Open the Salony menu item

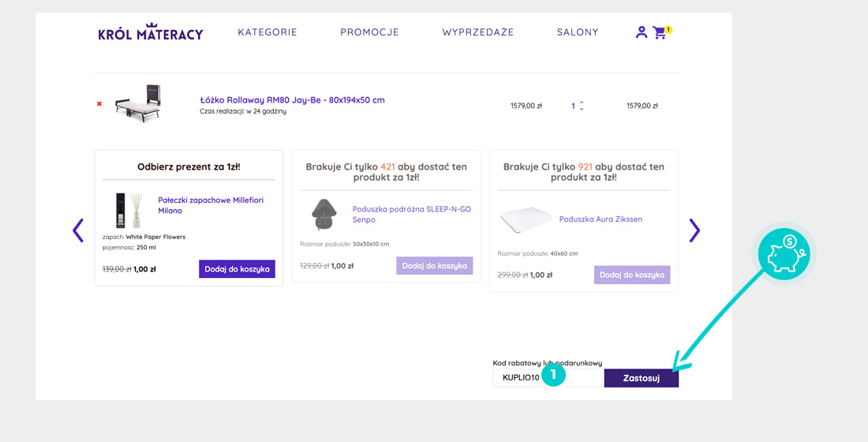pyautogui.click(x=578, y=32)
